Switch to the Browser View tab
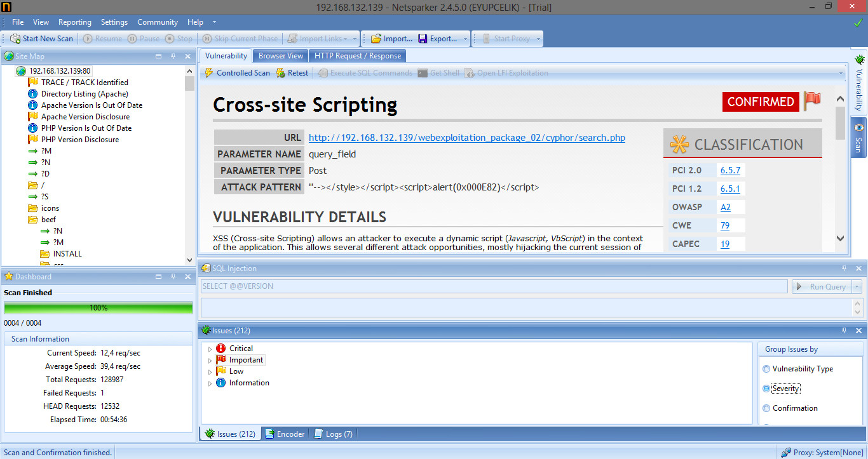Viewport: 868px width, 459px height. pyautogui.click(x=281, y=56)
